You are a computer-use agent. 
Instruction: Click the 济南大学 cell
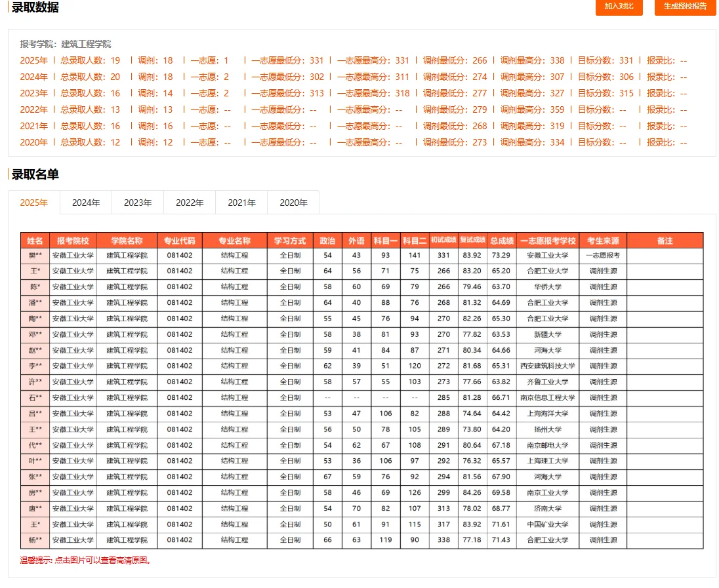click(x=548, y=509)
